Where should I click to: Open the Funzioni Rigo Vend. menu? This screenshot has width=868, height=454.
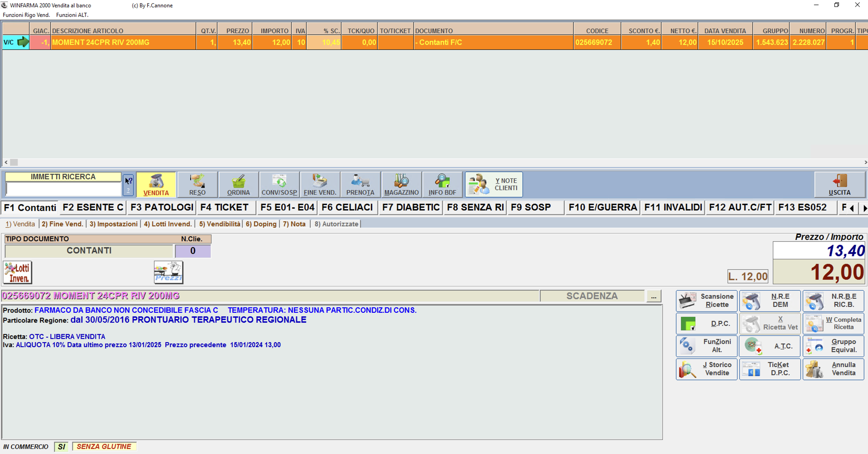click(x=26, y=15)
